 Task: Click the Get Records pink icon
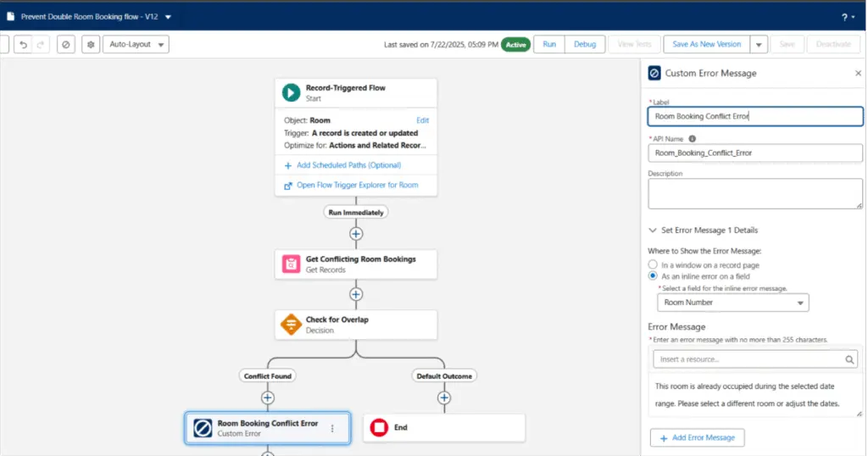292,264
